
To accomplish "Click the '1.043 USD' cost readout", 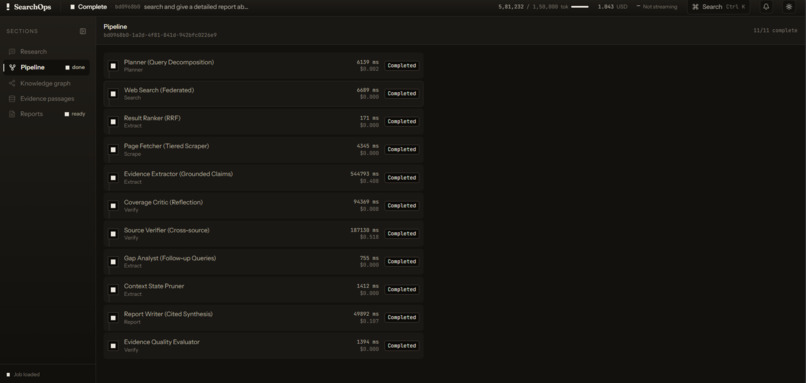I will pos(612,7).
